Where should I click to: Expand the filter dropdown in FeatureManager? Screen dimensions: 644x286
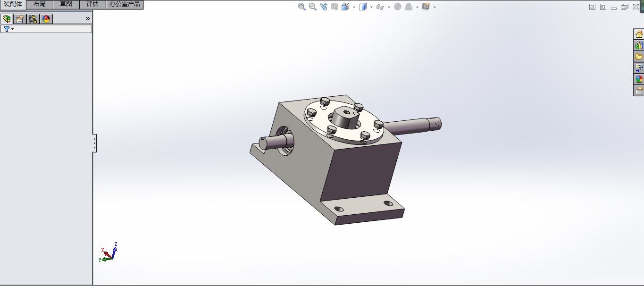pos(12,28)
